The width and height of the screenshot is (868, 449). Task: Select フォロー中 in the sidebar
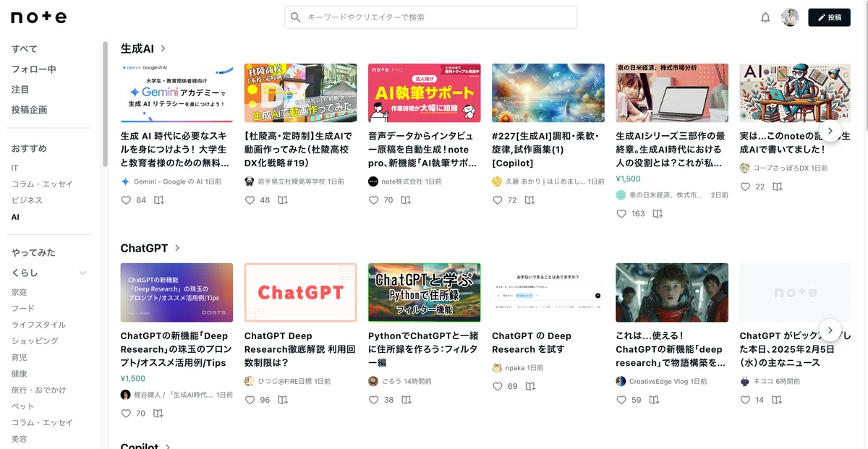tap(33, 69)
